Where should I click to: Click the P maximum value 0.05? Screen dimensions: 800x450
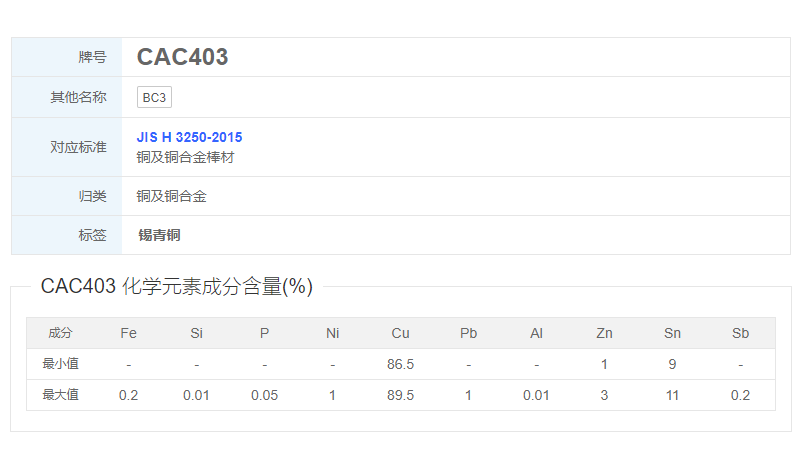264,395
